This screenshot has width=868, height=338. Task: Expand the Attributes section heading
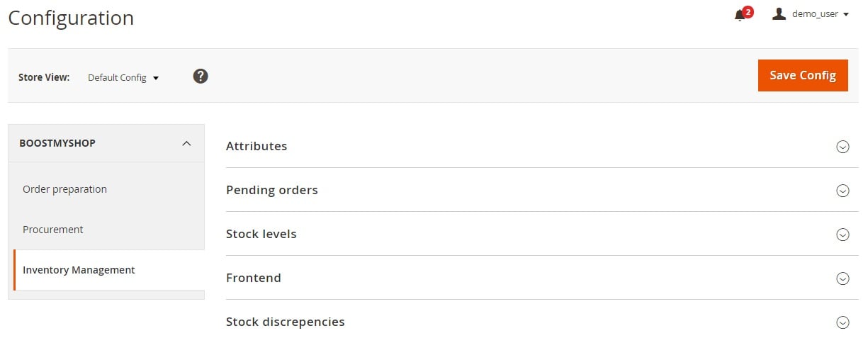(257, 146)
